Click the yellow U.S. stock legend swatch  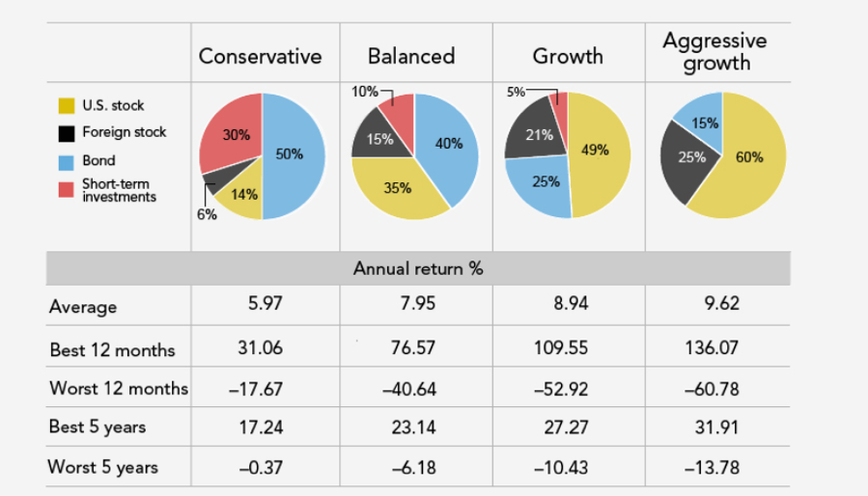click(67, 105)
